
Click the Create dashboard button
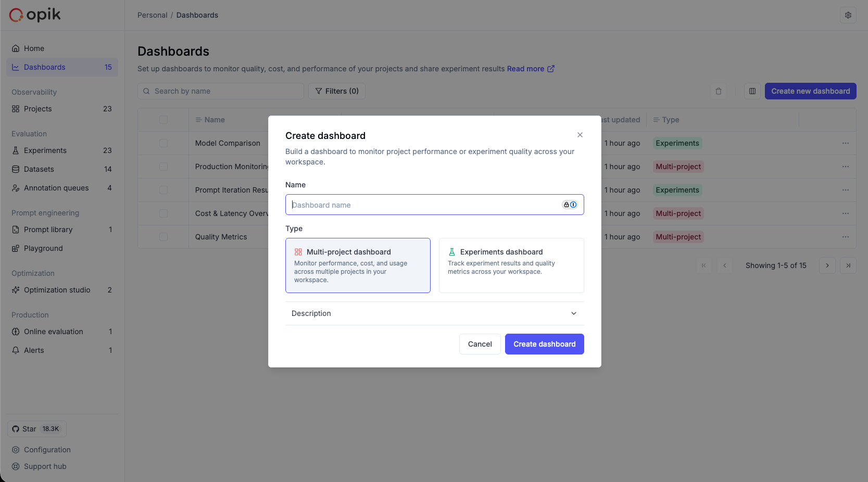click(x=544, y=344)
